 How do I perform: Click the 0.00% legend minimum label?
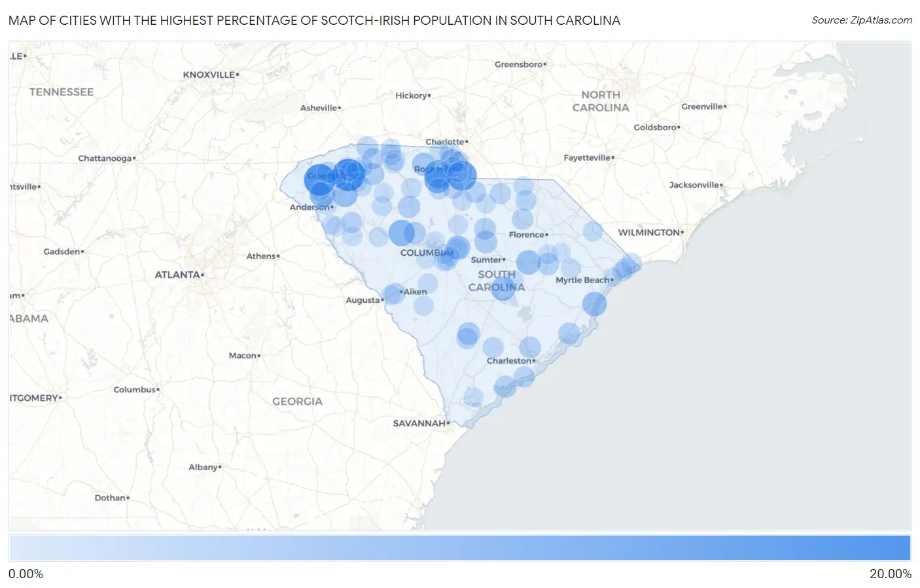click(x=26, y=574)
